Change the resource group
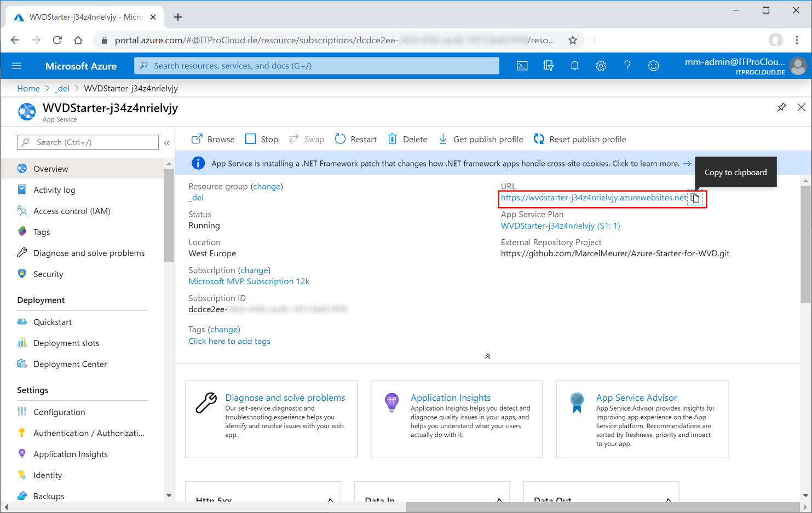The width and height of the screenshot is (812, 513). tap(267, 187)
